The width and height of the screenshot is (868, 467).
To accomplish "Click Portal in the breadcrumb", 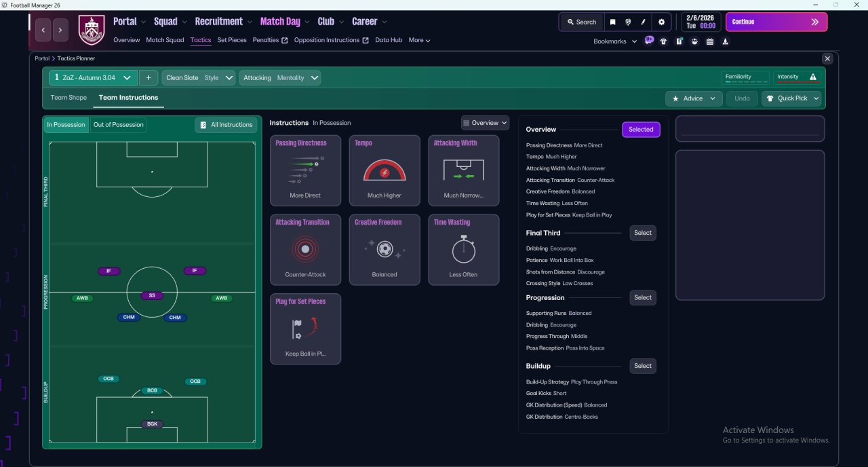I will click(42, 58).
